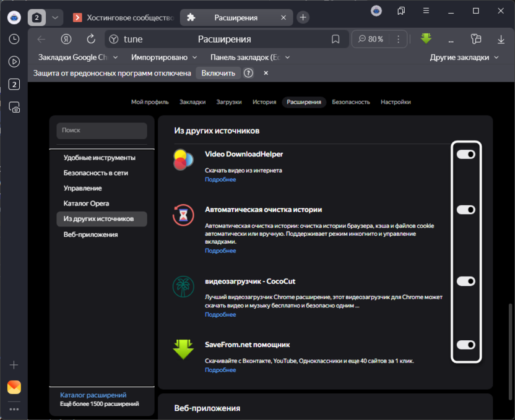Screen dimensions: 515x420
Task: Switch to Закладки tab
Action: click(193, 102)
